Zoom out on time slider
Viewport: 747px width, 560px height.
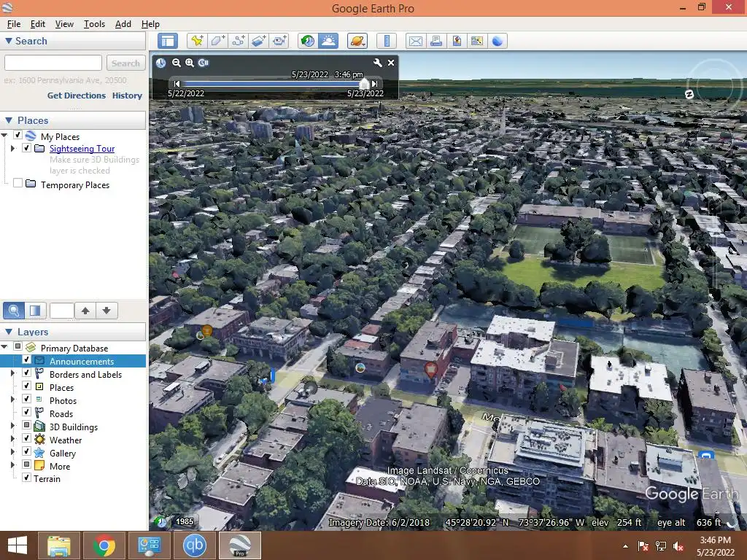click(x=177, y=63)
